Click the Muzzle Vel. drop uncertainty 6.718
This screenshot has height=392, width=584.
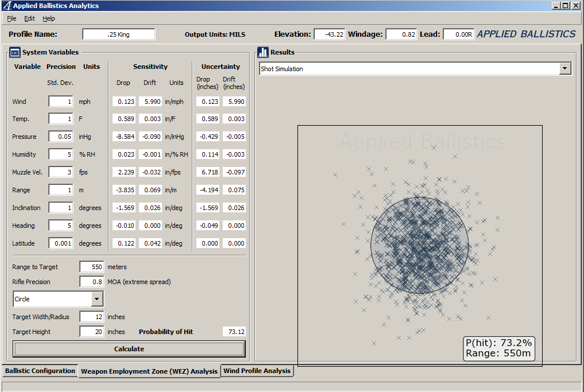208,172
